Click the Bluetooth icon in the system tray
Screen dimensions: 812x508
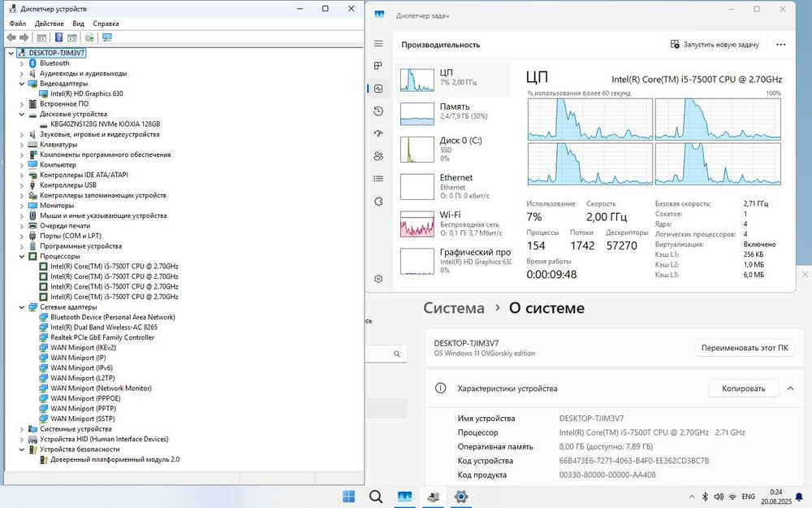pyautogui.click(x=705, y=497)
